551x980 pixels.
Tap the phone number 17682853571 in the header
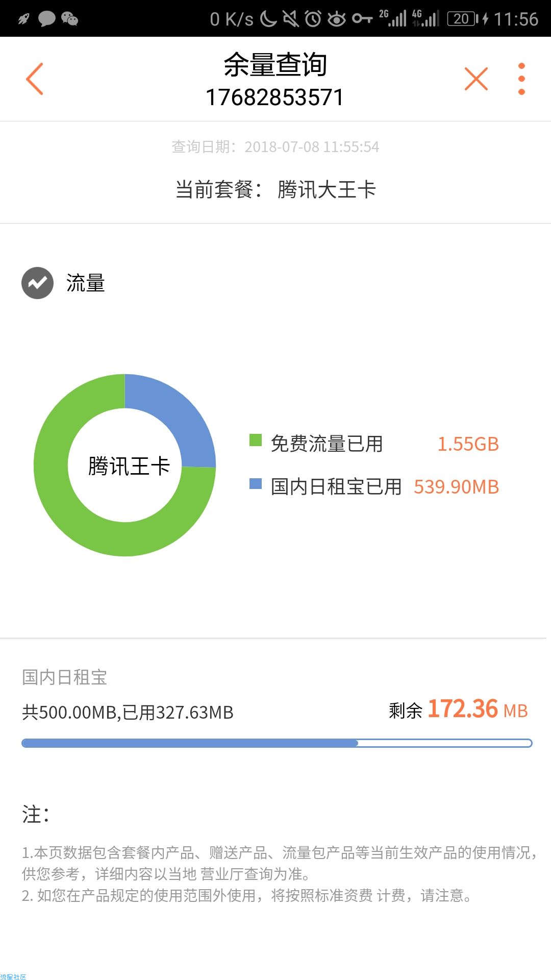pyautogui.click(x=275, y=97)
